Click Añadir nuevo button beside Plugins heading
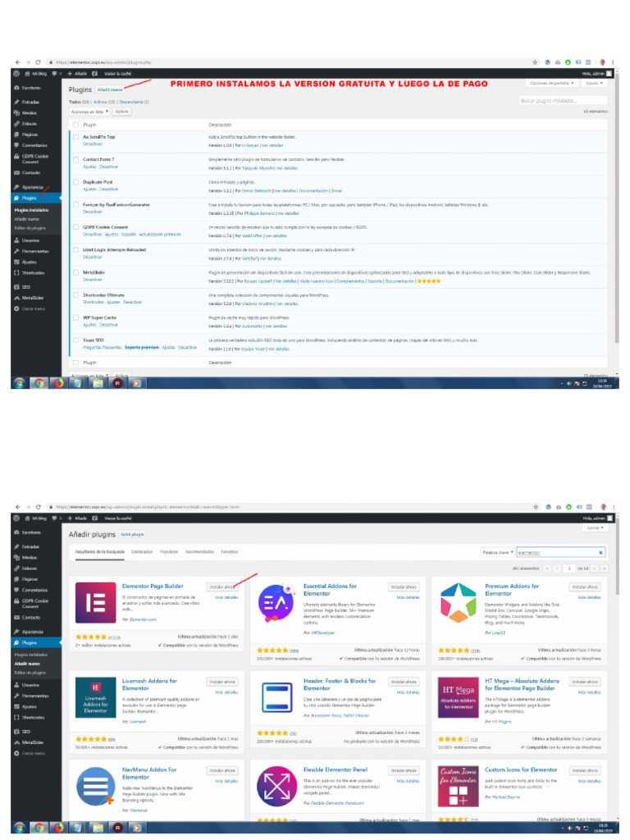This screenshot has height=840, width=630. (x=110, y=90)
